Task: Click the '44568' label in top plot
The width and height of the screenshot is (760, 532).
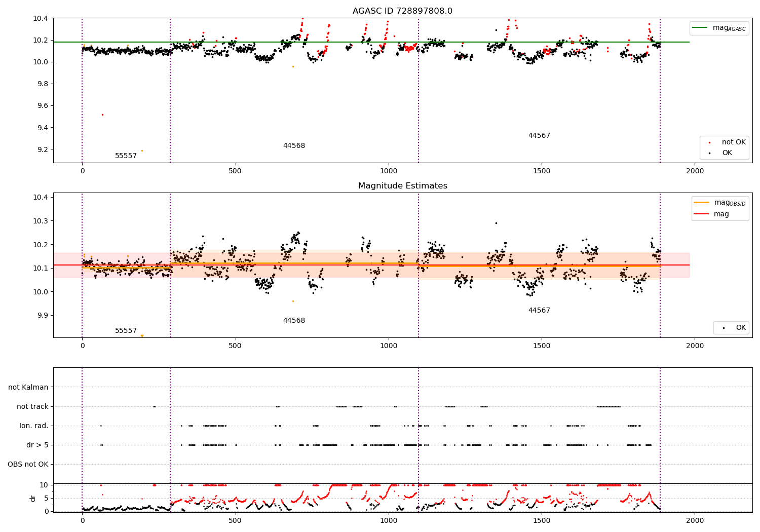Action: pyautogui.click(x=294, y=145)
